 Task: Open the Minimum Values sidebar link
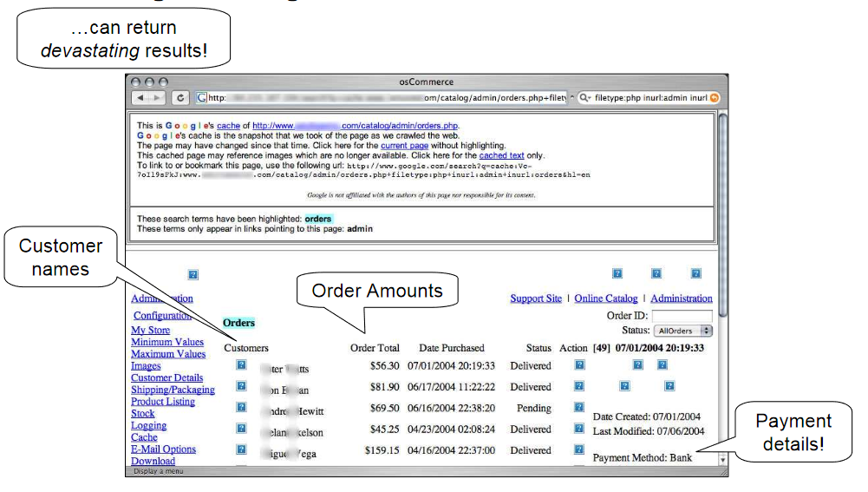point(167,343)
